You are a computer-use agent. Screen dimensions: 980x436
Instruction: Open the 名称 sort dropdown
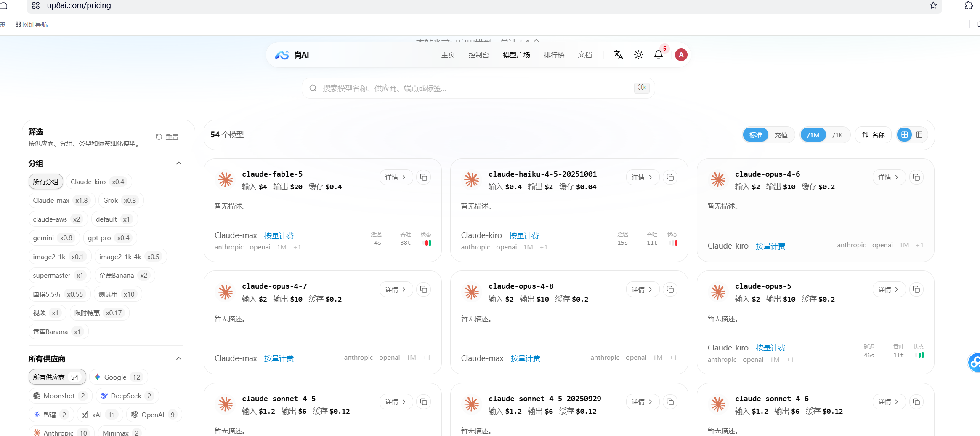(873, 135)
